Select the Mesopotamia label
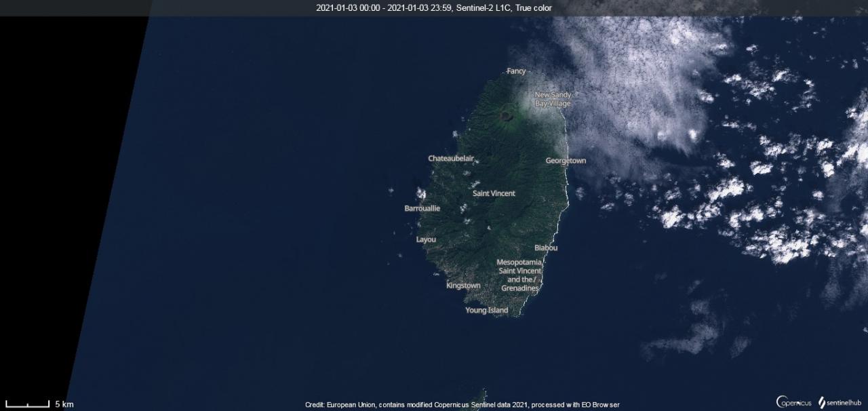The image size is (868, 411). click(519, 262)
